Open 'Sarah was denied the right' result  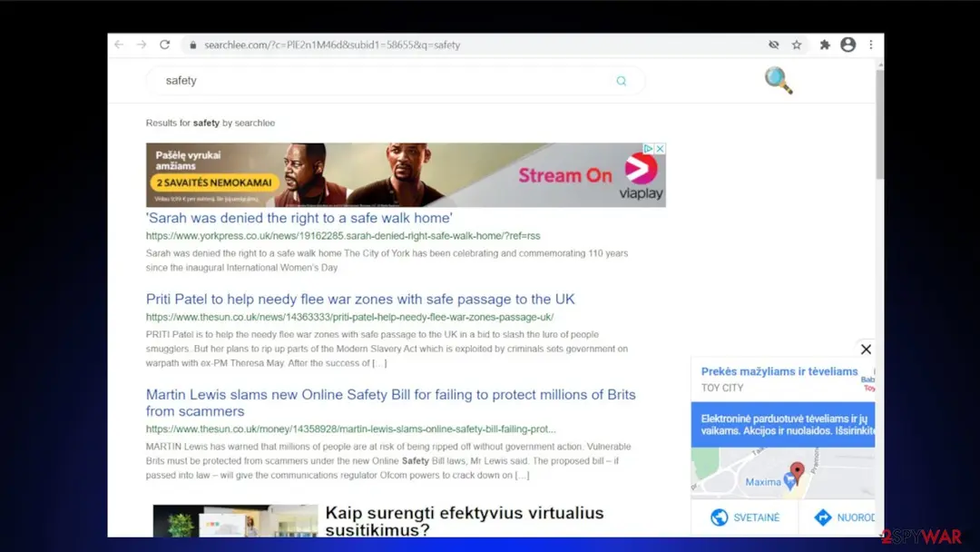pos(299,218)
